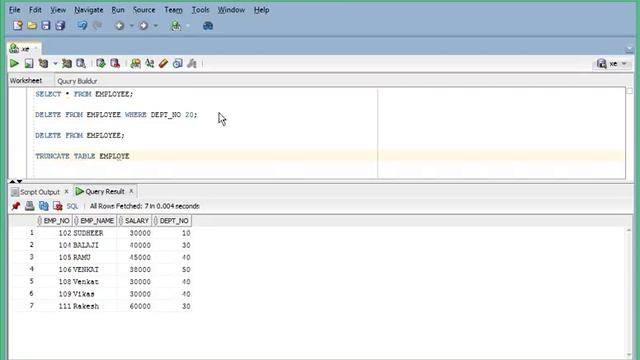
Task: Expand the Back button dropdown arrow
Action: pyautogui.click(x=131, y=26)
